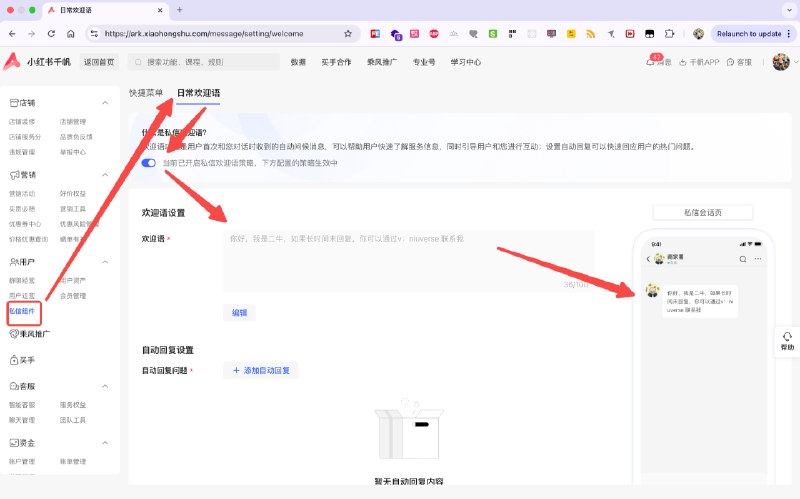Screen dimensions: 800x499
Task: Disable the 私信欢迎语 strategy switch
Action: 148,163
